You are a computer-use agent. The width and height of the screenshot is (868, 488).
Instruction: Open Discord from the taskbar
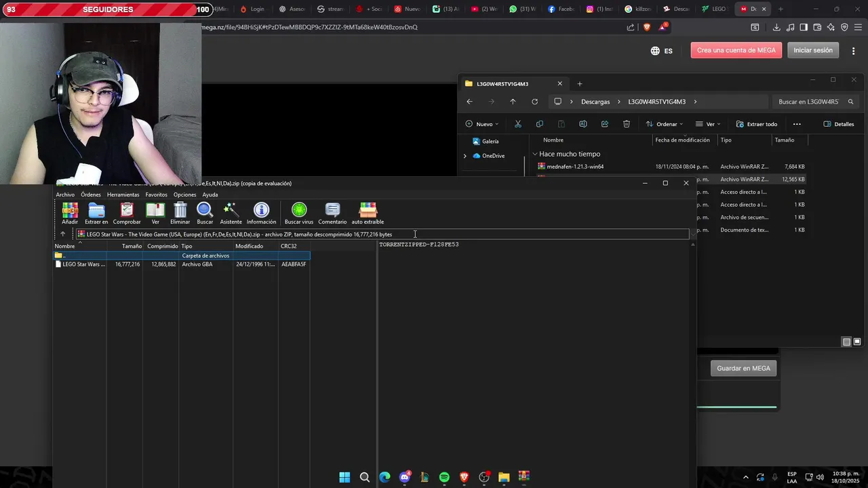click(405, 477)
